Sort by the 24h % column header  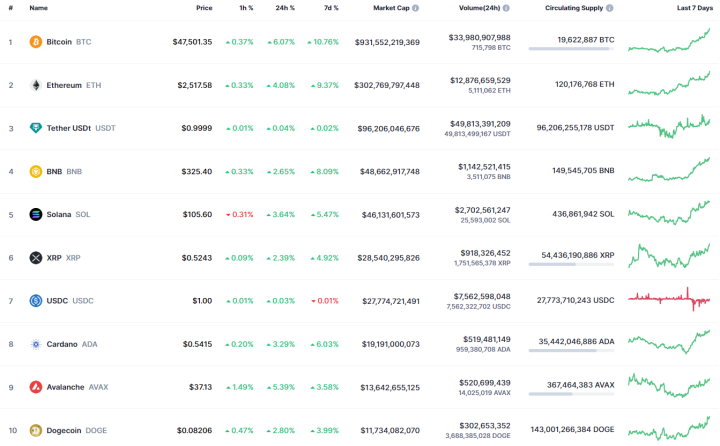tap(285, 8)
